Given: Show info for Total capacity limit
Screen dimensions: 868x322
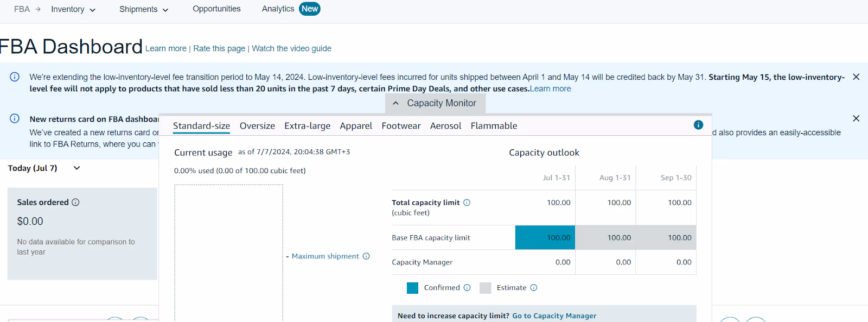Looking at the screenshot, I should [x=467, y=203].
